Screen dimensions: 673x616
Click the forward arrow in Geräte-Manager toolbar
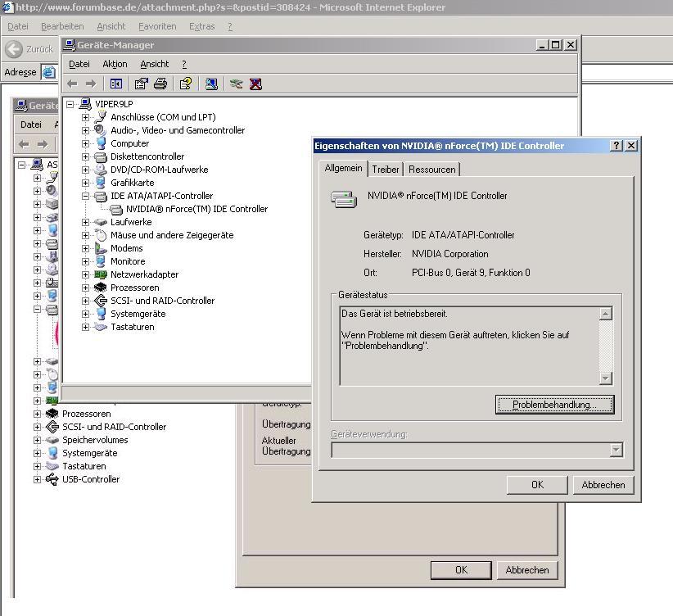(91, 84)
